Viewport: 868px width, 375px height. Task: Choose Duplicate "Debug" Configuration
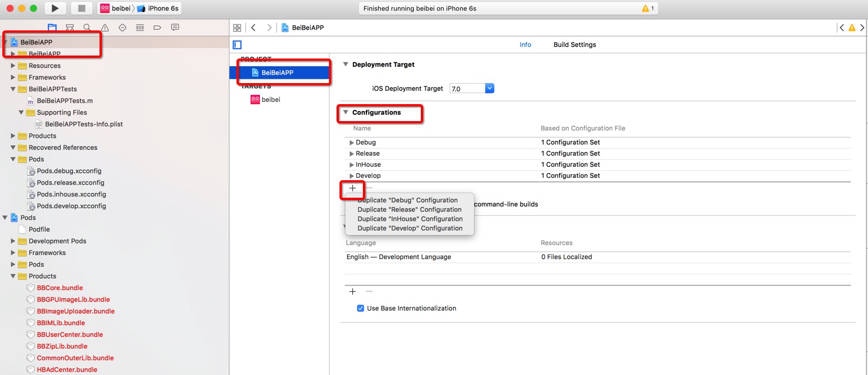click(x=409, y=200)
